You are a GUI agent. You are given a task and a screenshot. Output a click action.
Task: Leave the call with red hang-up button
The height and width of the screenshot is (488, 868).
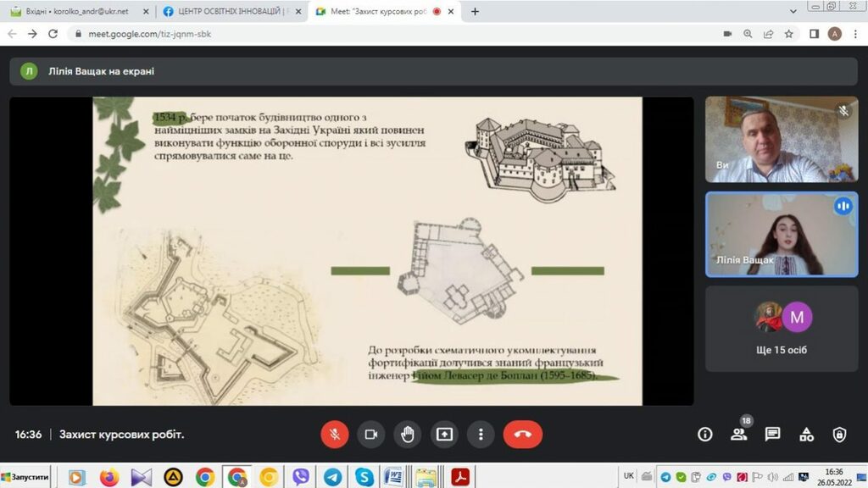click(522, 435)
